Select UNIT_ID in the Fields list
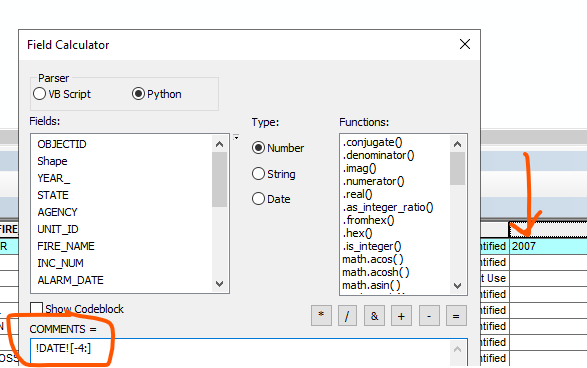The image size is (587, 368). [58, 229]
